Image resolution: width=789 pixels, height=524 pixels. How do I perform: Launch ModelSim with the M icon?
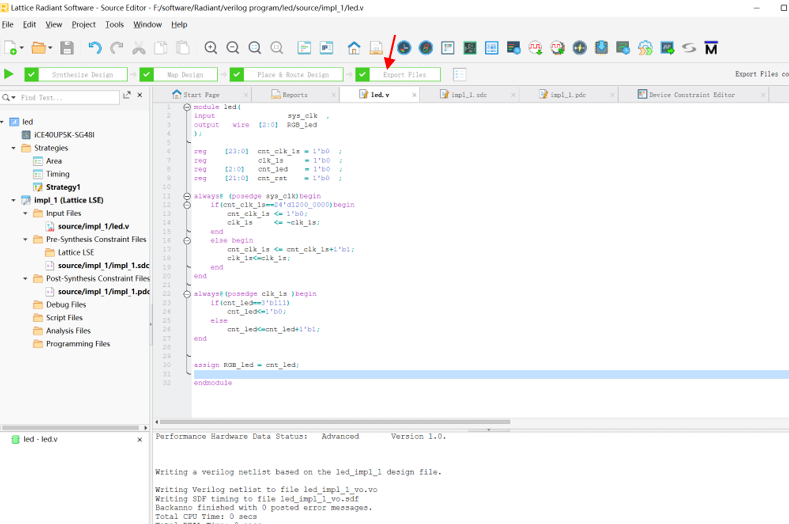pos(711,48)
